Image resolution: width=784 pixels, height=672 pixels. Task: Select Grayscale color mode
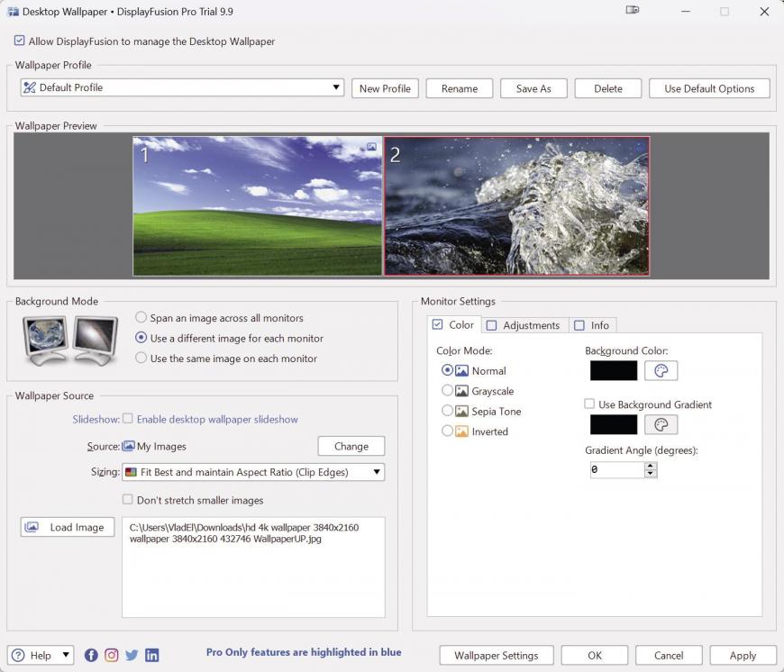[x=447, y=390]
